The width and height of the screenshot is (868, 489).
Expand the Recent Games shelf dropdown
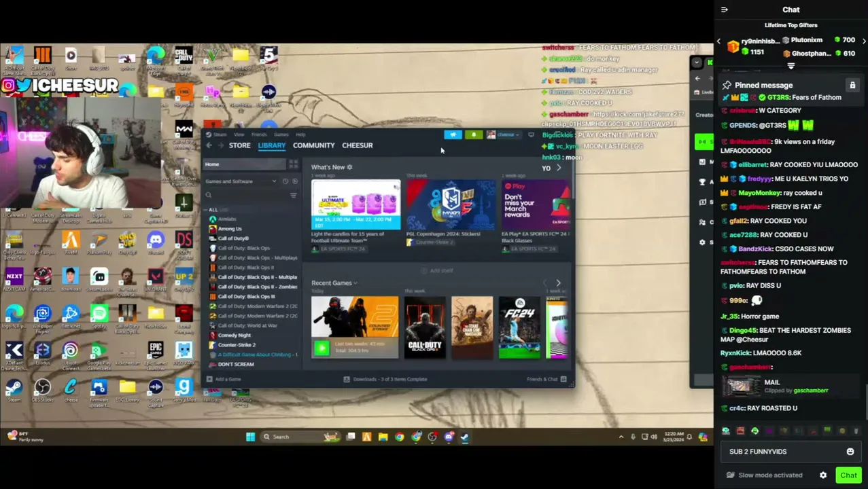355,283
